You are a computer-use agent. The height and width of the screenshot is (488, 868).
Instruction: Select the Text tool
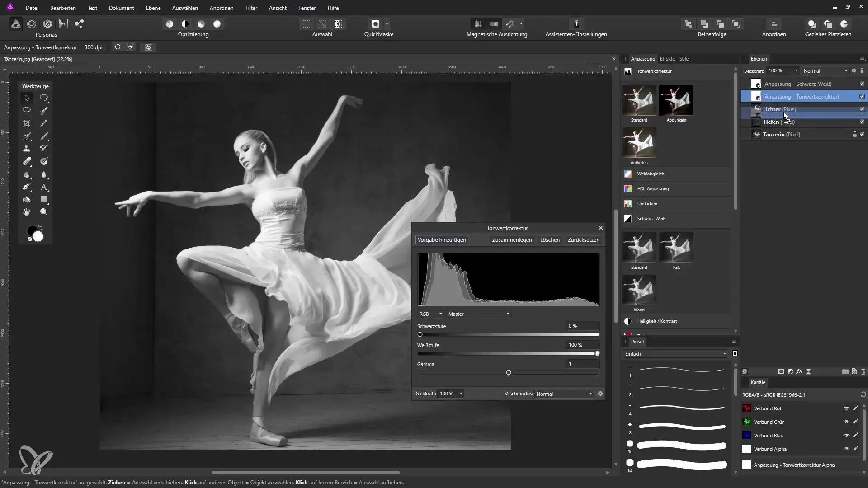point(44,187)
